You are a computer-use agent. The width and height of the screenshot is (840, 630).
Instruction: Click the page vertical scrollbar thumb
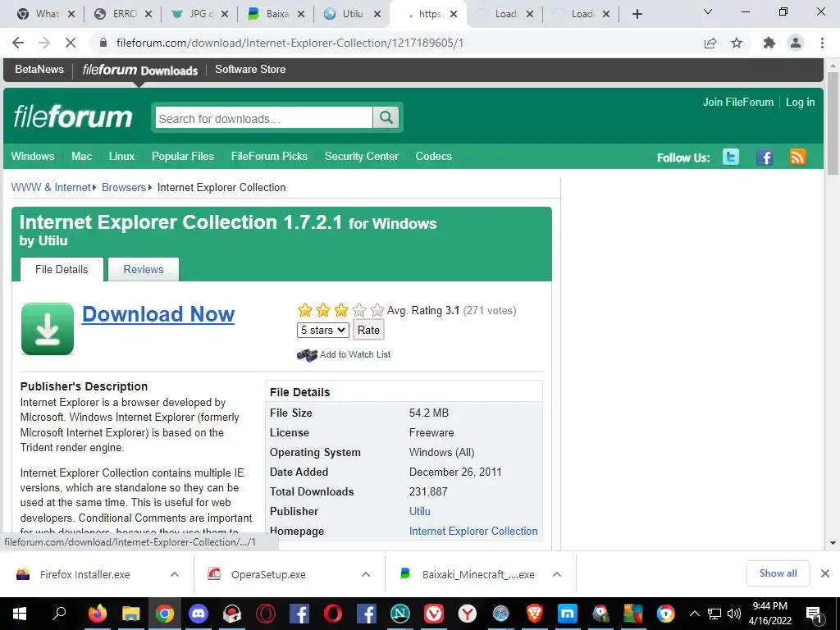click(x=833, y=123)
